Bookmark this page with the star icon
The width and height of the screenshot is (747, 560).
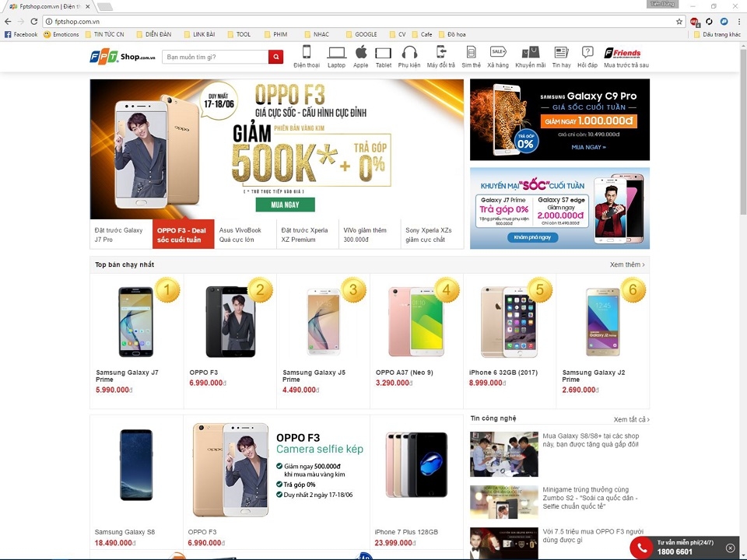click(679, 22)
